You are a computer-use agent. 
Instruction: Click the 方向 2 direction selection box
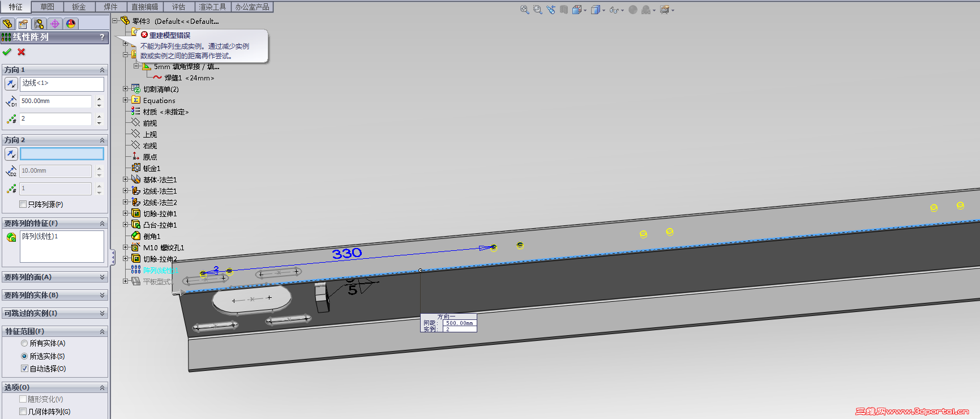pyautogui.click(x=62, y=153)
